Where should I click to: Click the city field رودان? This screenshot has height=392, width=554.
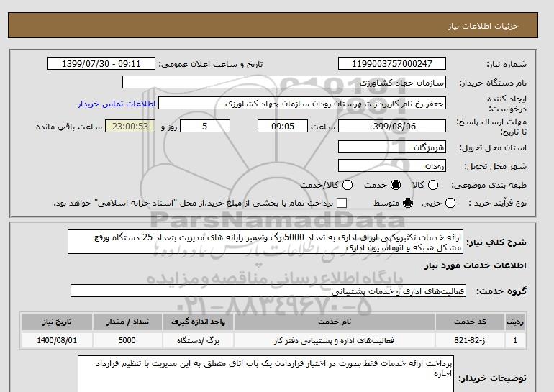(x=392, y=165)
